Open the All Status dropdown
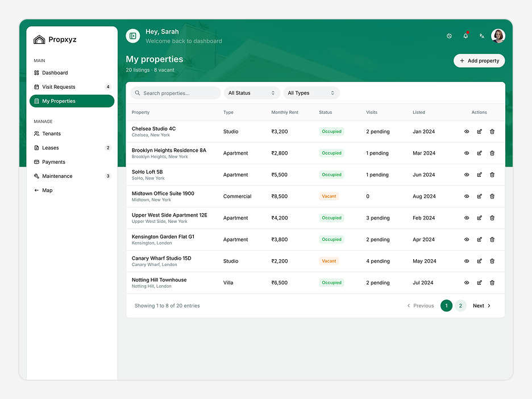The height and width of the screenshot is (399, 532). (x=252, y=93)
